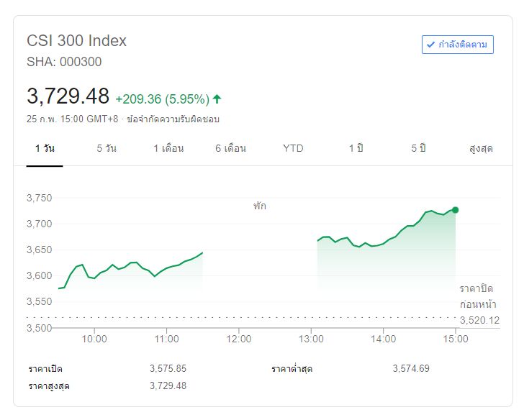Switch to the 5 วัน tab

pyautogui.click(x=107, y=148)
